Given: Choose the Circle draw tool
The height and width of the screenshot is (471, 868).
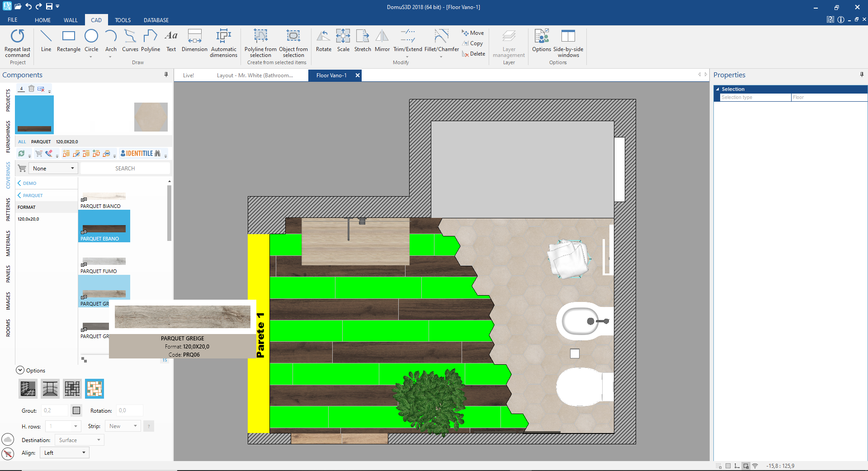Looking at the screenshot, I should [x=91, y=41].
